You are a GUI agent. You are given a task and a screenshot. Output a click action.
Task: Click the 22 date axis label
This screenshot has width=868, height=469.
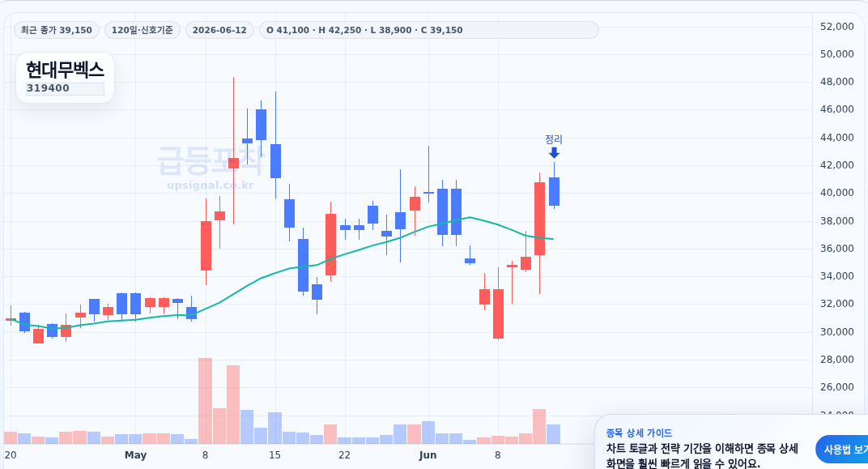coord(344,455)
